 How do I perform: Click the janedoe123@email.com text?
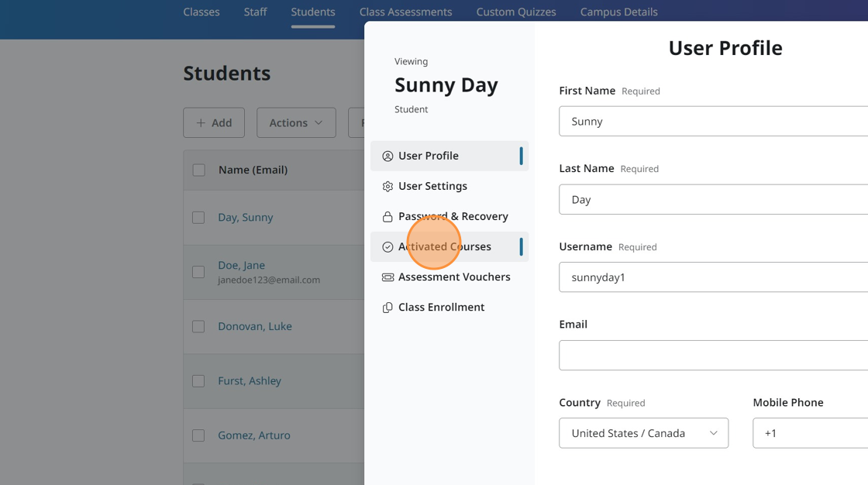point(268,280)
